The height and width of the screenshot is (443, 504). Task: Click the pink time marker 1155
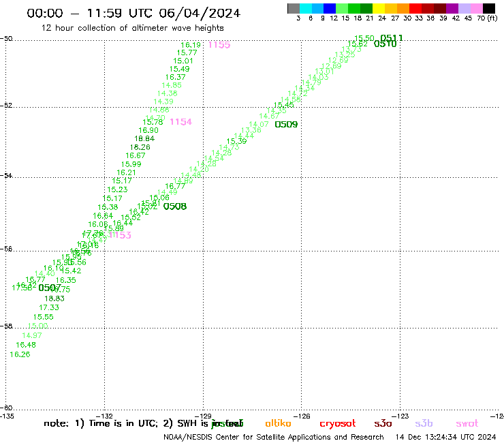pyautogui.click(x=219, y=45)
